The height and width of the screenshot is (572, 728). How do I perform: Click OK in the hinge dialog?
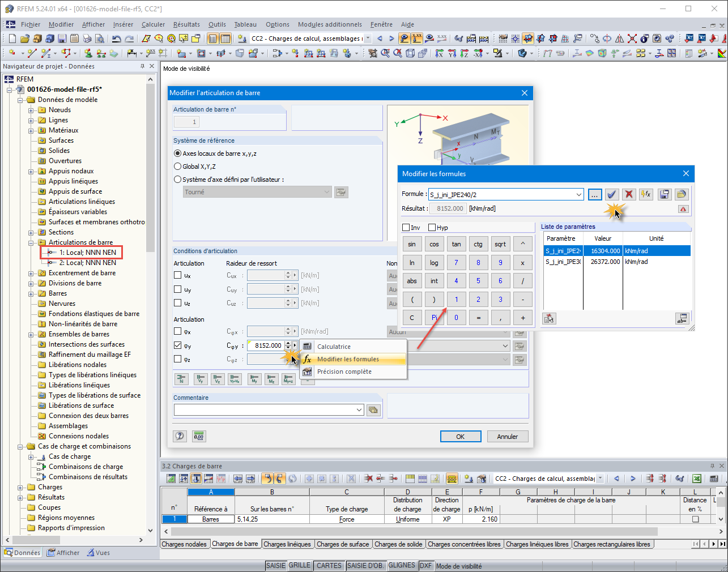pos(461,437)
